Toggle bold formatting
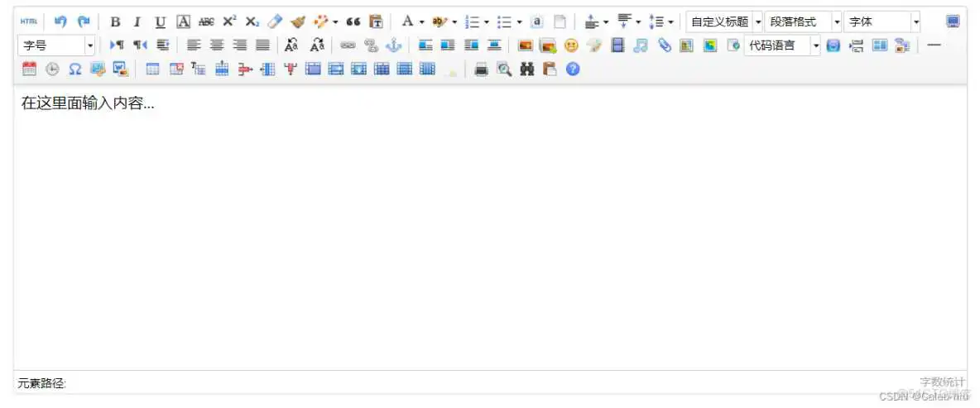980x408 pixels. pos(115,22)
